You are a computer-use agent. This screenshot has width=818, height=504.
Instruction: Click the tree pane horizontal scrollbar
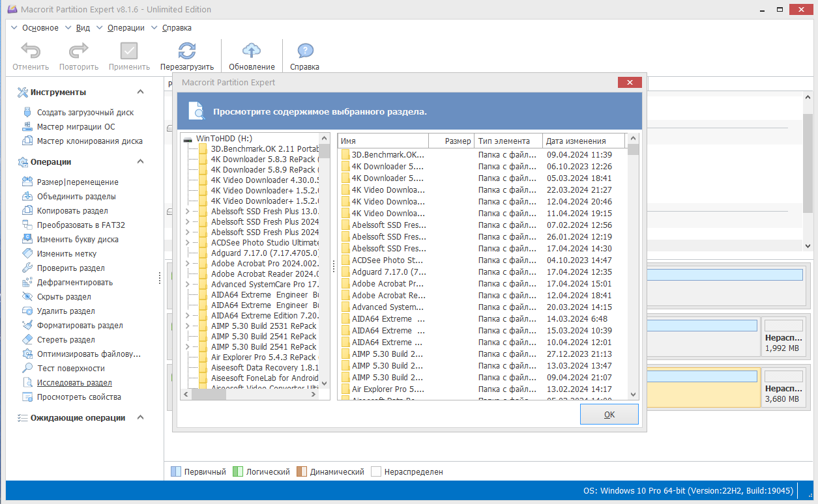[x=255, y=395]
